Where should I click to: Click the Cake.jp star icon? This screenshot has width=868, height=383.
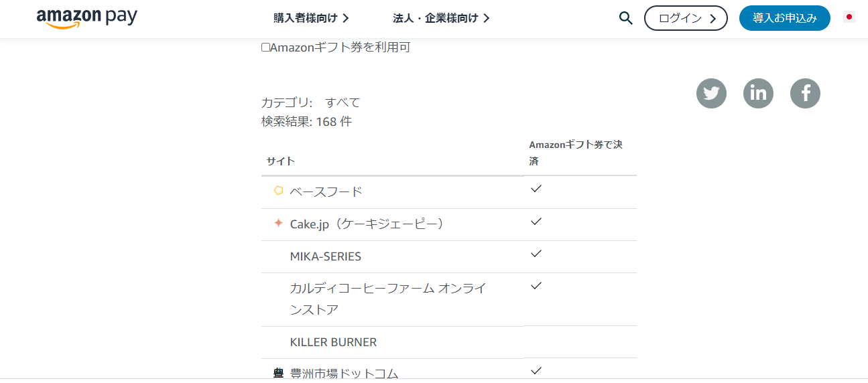tap(278, 223)
